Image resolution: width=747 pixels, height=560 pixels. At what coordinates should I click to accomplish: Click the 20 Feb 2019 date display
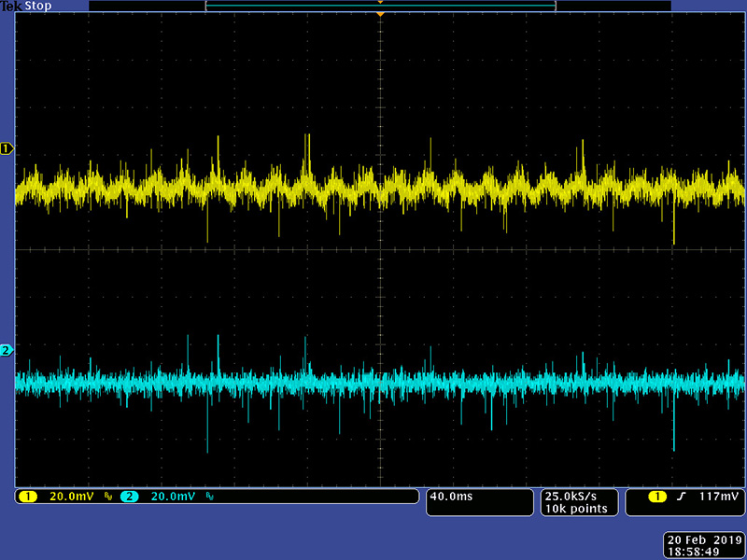coord(703,539)
